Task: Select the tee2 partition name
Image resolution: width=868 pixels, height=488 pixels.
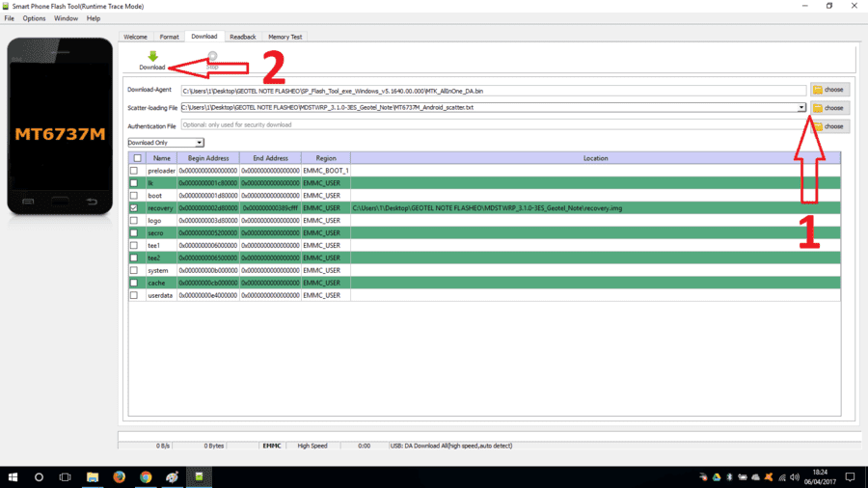Action: (x=154, y=258)
